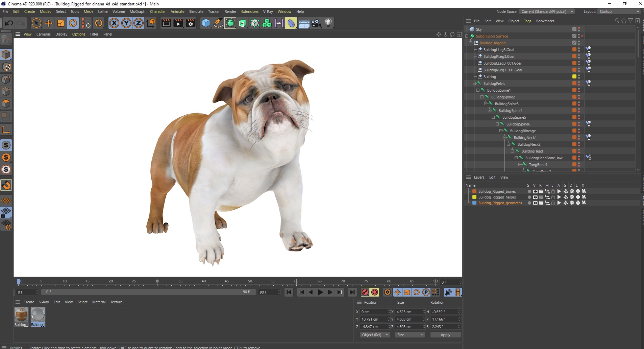Click yellow layer swatch on Bulldog object
Image resolution: width=644 pixels, height=349 pixels.
[x=574, y=77]
